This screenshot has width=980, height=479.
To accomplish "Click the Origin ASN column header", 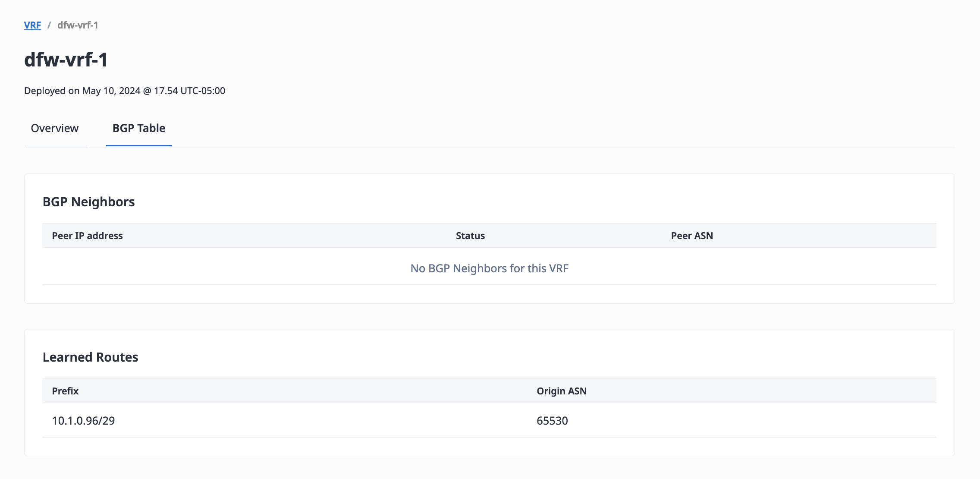I will click(562, 391).
